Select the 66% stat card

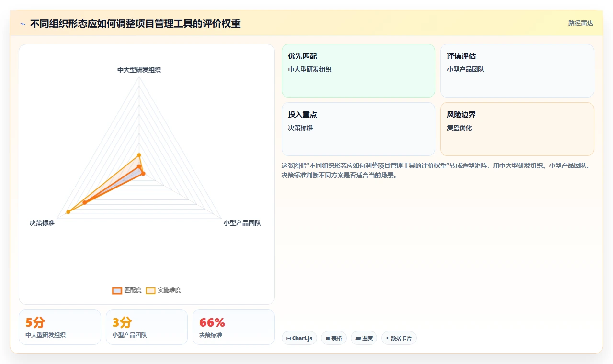pyautogui.click(x=234, y=327)
